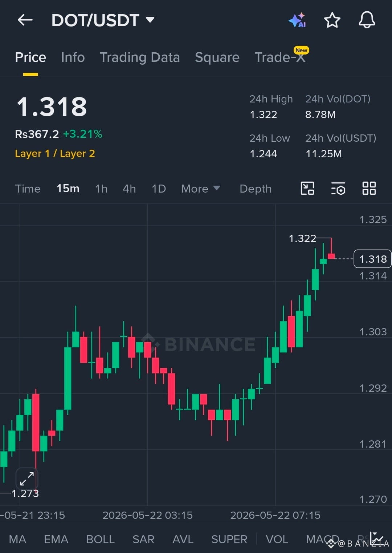
Task: Tap the 1.325 price axis label
Action: tap(373, 219)
